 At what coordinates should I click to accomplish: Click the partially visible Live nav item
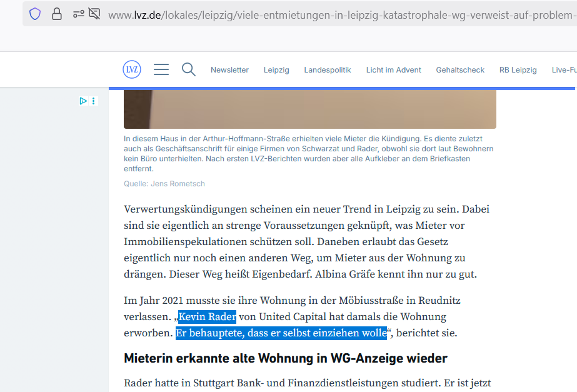coord(563,70)
